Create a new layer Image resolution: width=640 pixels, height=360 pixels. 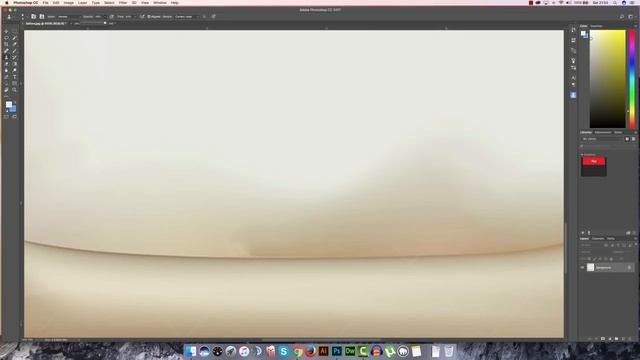tap(623, 339)
